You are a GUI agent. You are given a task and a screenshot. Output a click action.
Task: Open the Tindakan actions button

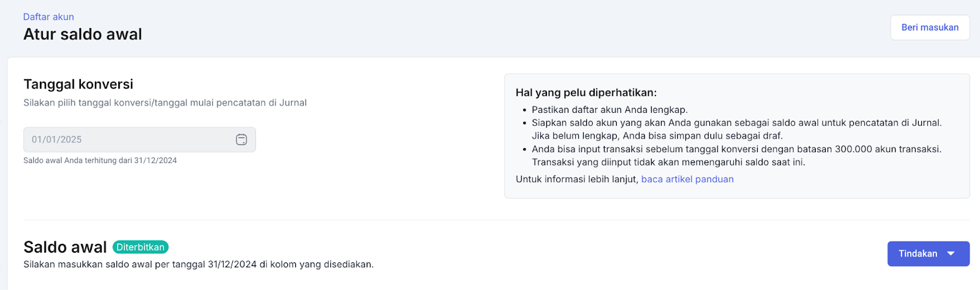(918, 254)
